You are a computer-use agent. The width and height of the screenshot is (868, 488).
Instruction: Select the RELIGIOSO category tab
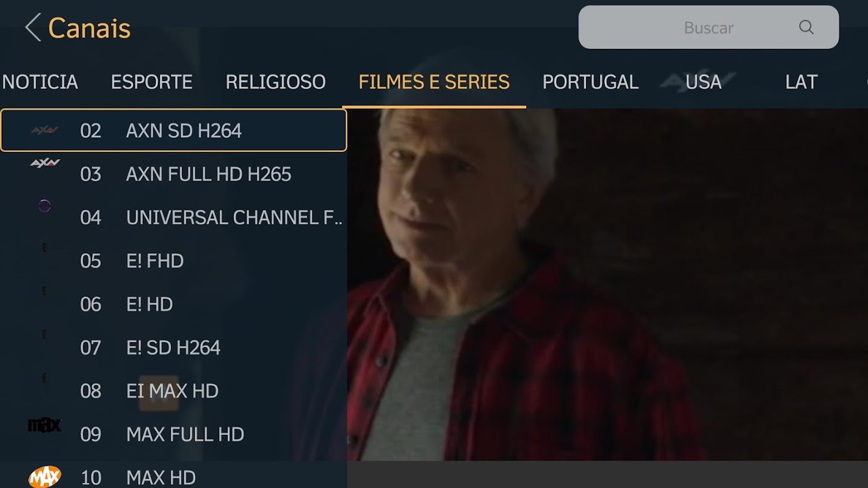tap(275, 82)
